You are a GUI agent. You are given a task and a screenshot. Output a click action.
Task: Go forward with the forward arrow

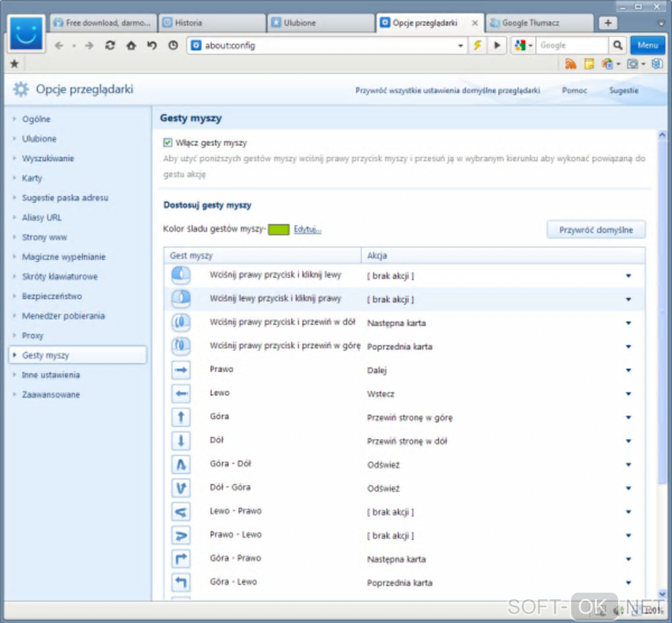[89, 45]
